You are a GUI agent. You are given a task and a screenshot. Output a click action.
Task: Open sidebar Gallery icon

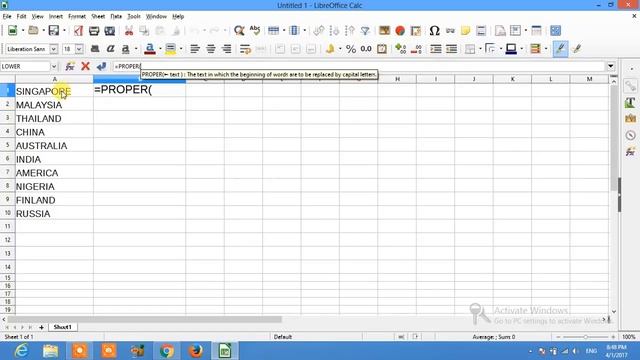[630, 119]
